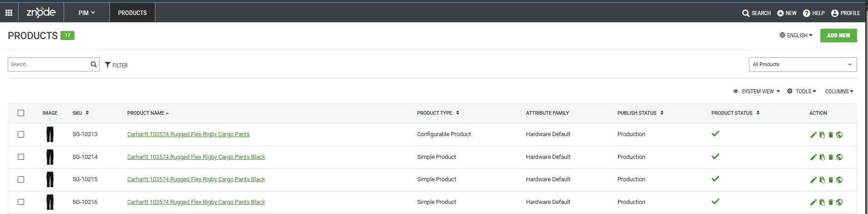Sort by Product Type column arrows
This screenshot has height=214, width=868.
[458, 113]
